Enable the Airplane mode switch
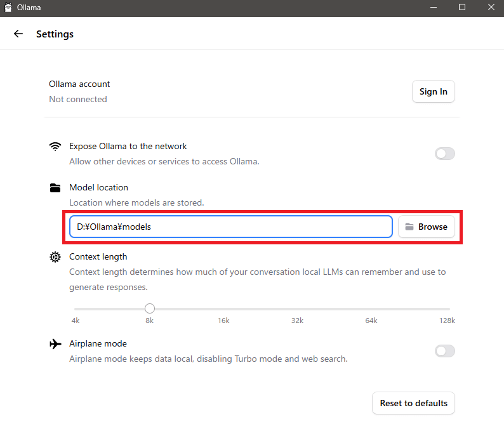Viewport: 504px width, 443px height. pos(444,351)
